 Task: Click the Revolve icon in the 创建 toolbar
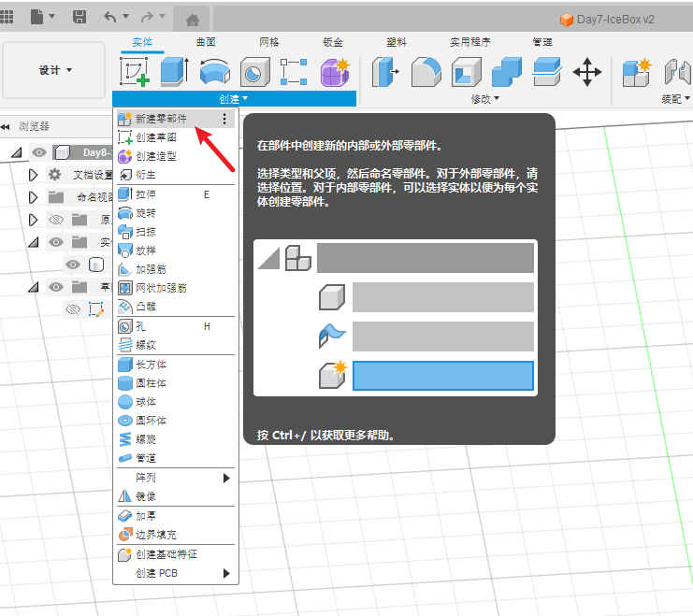[x=214, y=72]
